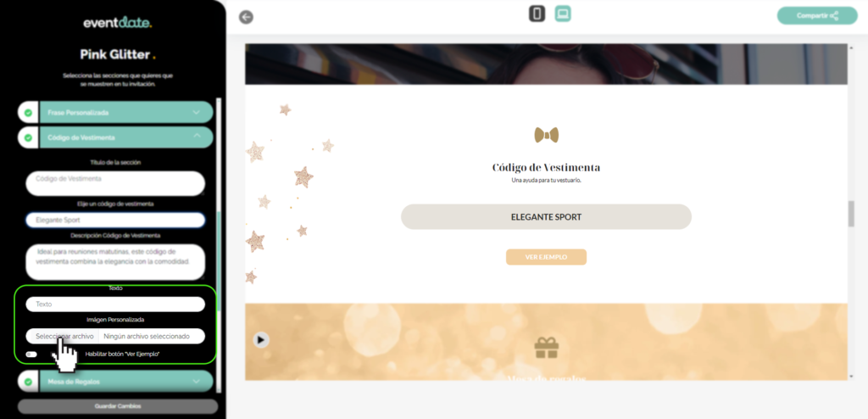Expand the Frase Personalizada section
This screenshot has width=868, height=419.
click(x=196, y=113)
